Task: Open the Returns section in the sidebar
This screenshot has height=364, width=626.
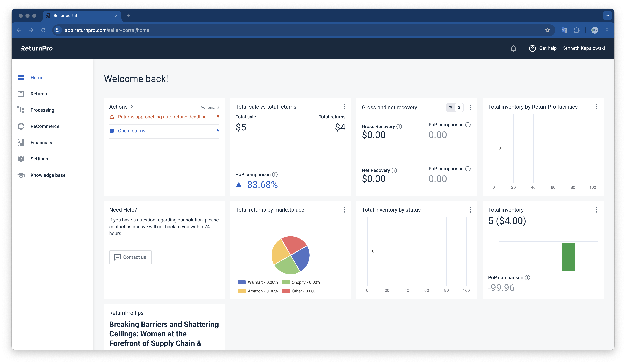Action: pyautogui.click(x=39, y=94)
